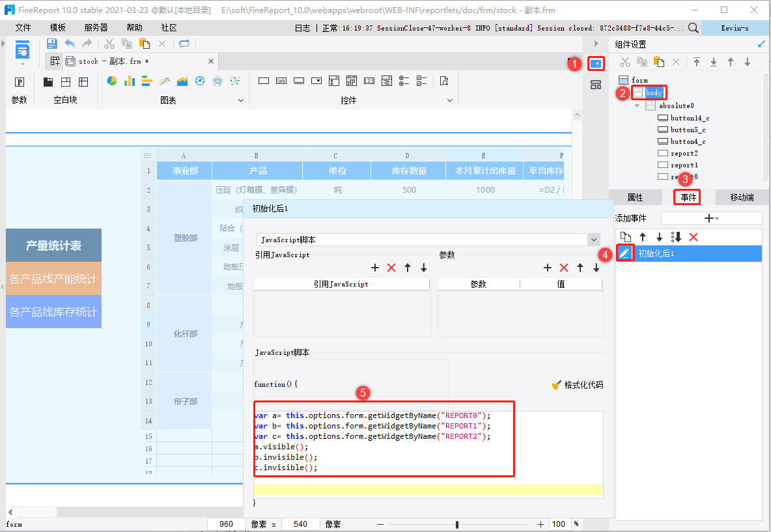The image size is (771, 532).
Task: Open the component settings panel icon
Action: click(596, 64)
